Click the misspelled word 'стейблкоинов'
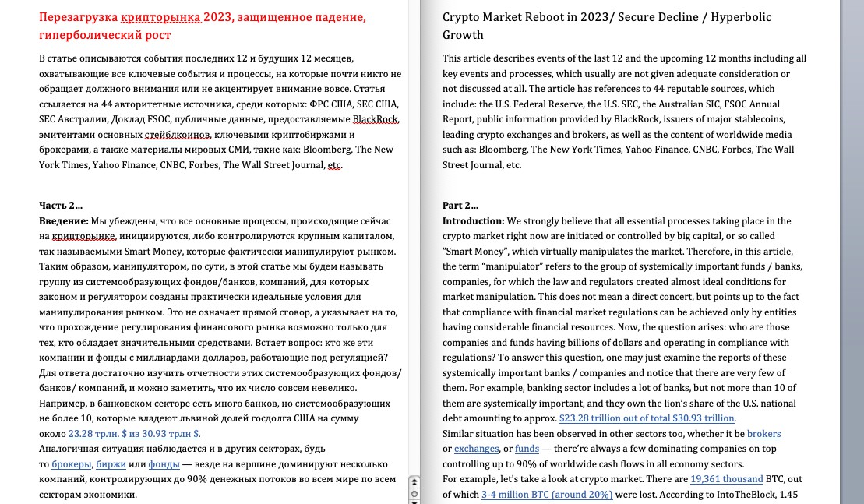Screen dimensions: 864x504 [177, 135]
